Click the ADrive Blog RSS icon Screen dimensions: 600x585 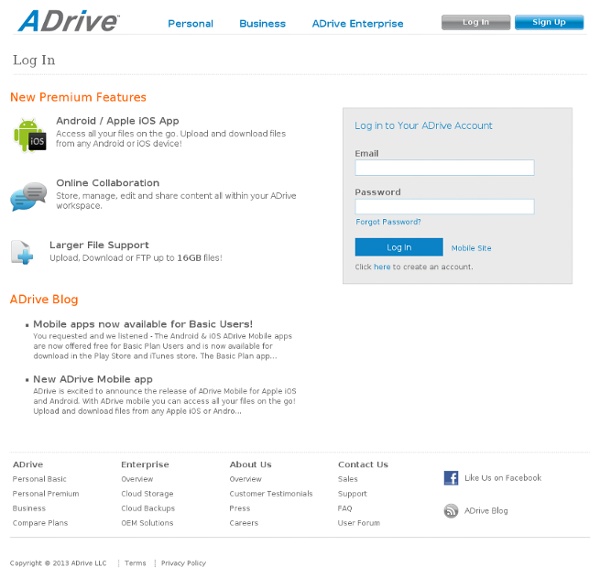(x=451, y=511)
